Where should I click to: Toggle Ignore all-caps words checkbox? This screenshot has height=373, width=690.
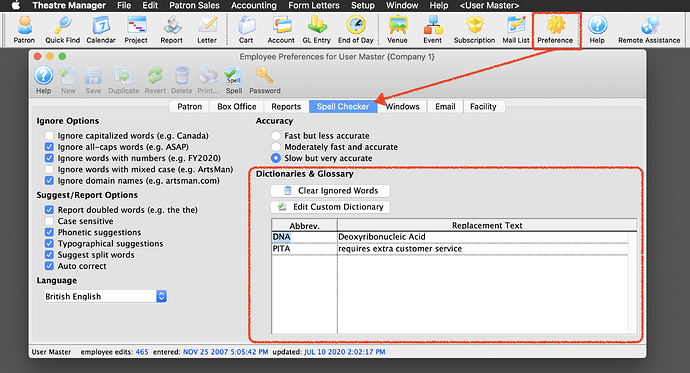[x=49, y=147]
